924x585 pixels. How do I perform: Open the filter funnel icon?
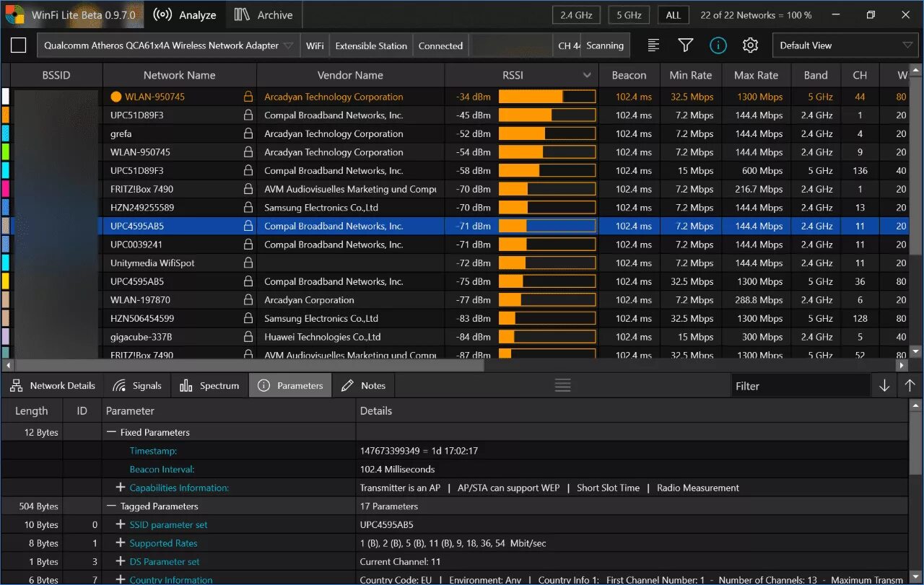click(x=686, y=45)
